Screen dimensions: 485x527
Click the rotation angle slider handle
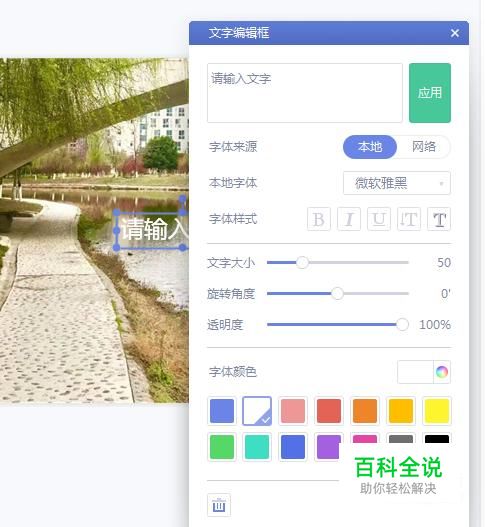click(x=337, y=293)
